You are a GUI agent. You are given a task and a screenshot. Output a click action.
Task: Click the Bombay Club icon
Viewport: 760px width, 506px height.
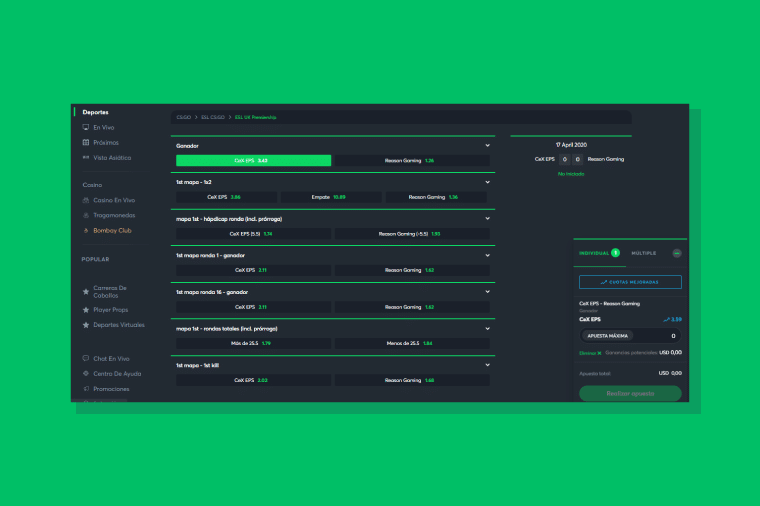tap(86, 231)
